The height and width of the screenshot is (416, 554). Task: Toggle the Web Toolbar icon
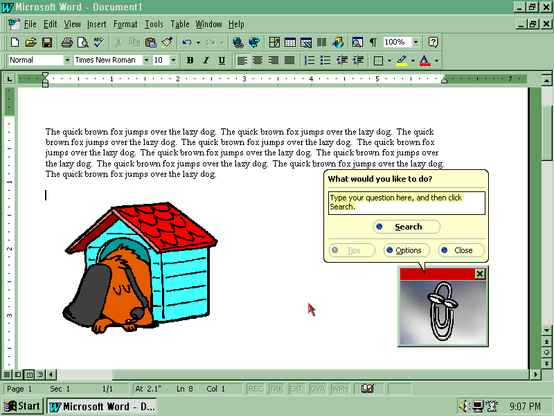(254, 42)
